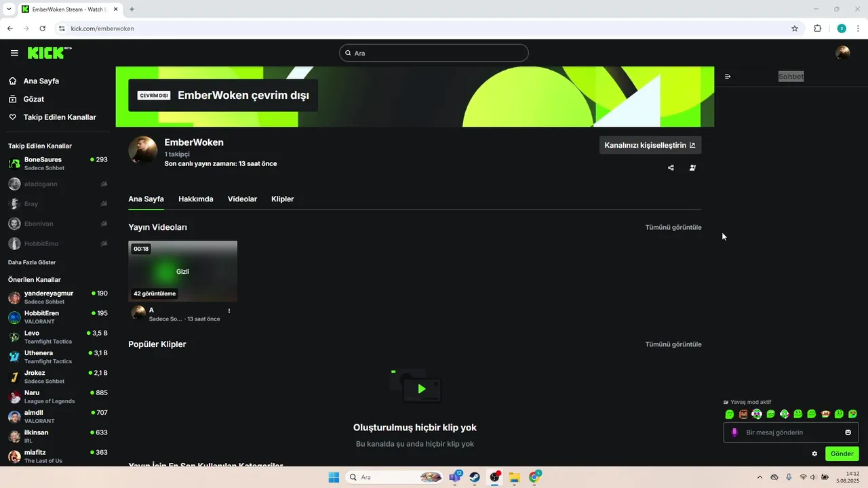This screenshot has height=488, width=868.
Task: Open the tab search dropdown arrow
Action: [x=9, y=9]
